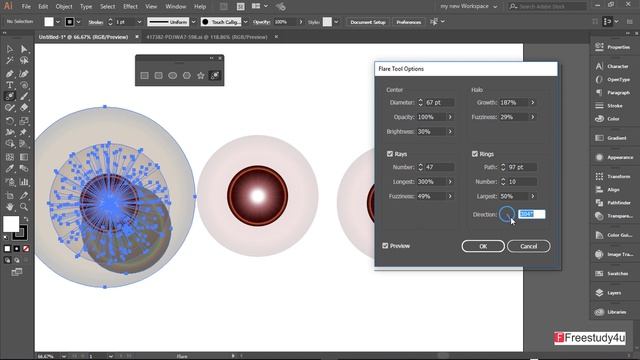Select the Flare tool in toolbar
This screenshot has height=360, width=640.
pyautogui.click(x=10, y=96)
